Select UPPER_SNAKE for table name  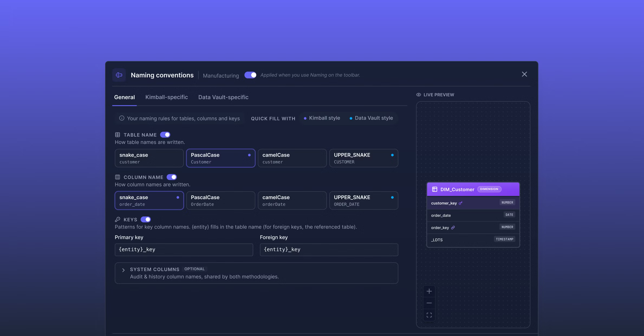tap(363, 158)
